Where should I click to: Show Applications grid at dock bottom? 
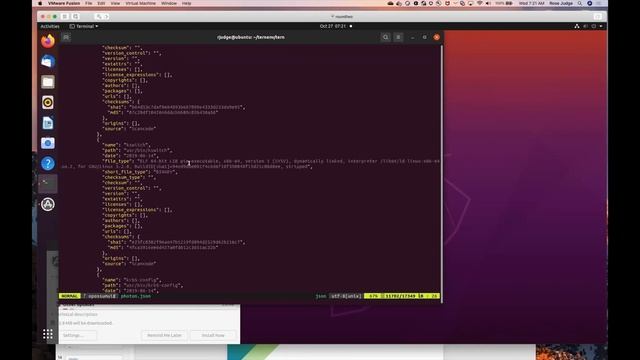click(48, 334)
